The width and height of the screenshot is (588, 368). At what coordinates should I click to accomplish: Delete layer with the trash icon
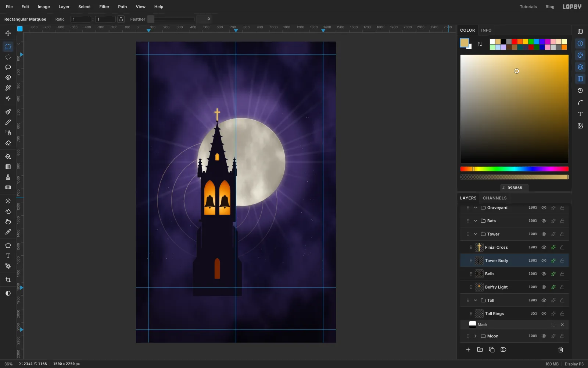tap(561, 350)
